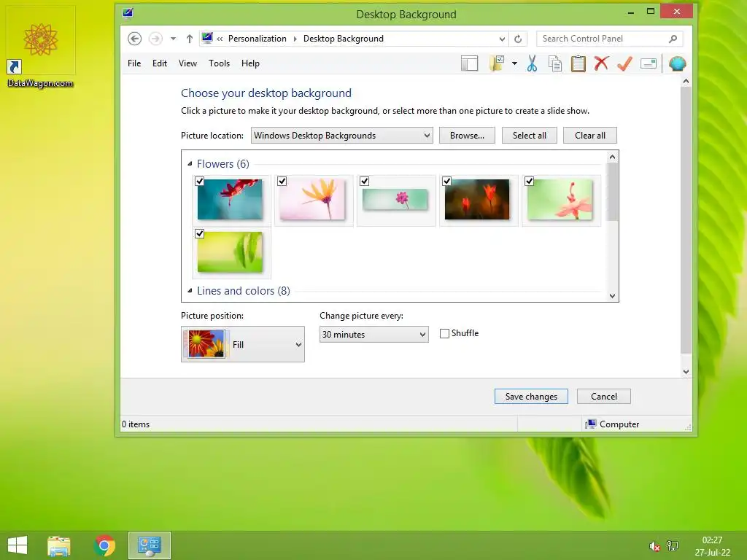
Task: Click the Forward navigation arrow
Action: (x=155, y=39)
